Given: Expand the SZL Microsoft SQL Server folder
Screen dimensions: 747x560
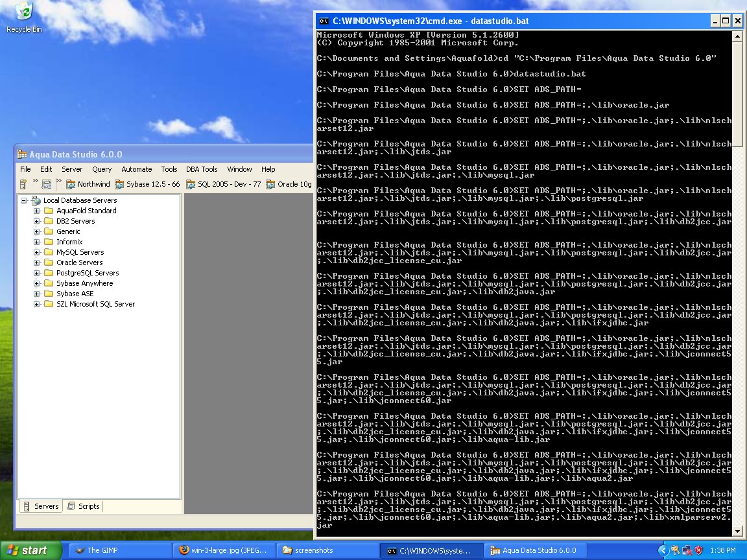Looking at the screenshot, I should 37,304.
